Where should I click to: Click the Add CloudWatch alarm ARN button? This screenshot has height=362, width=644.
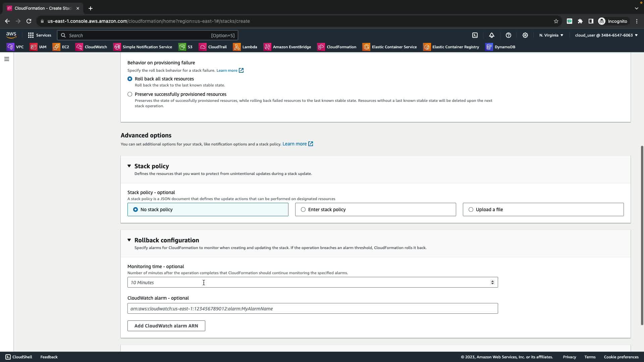pyautogui.click(x=166, y=326)
